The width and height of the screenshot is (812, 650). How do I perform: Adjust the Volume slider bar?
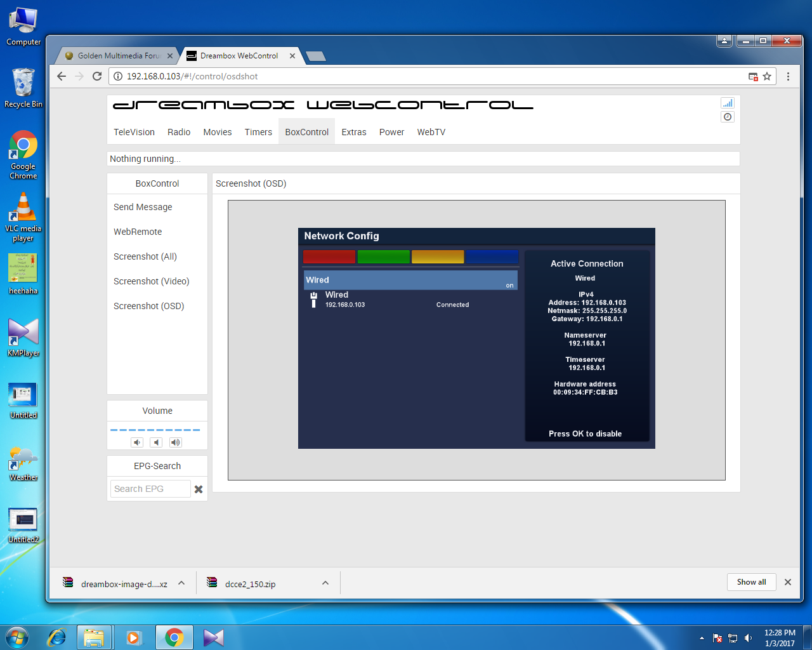pos(155,430)
